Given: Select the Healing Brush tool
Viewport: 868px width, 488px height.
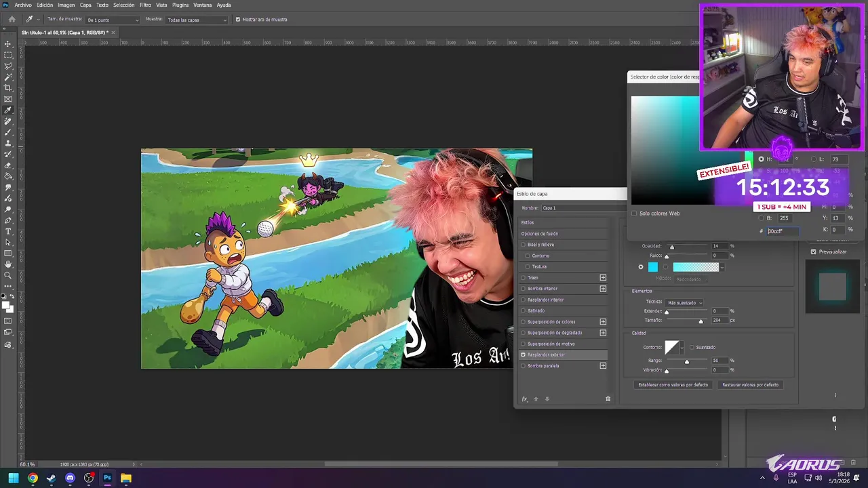Looking at the screenshot, I should point(8,121).
